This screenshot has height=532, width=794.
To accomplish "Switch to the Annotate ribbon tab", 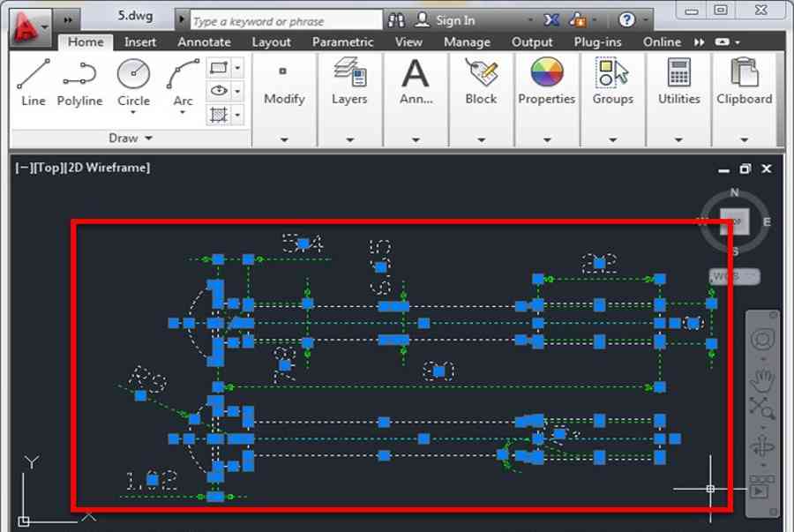I will pyautogui.click(x=204, y=41).
